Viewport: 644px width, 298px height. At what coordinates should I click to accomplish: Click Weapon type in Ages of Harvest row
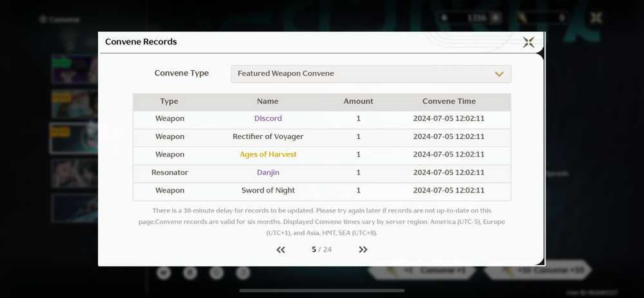[169, 154]
